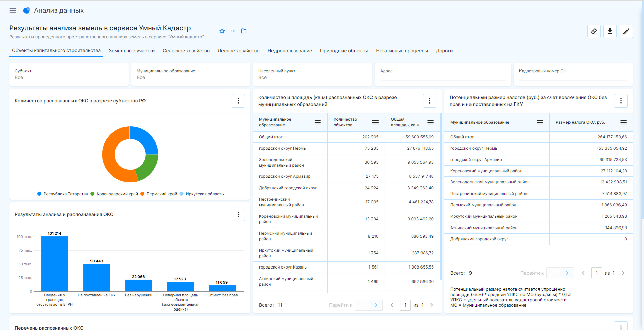
Task: Open the folder icon next to title
Action: coord(244,31)
